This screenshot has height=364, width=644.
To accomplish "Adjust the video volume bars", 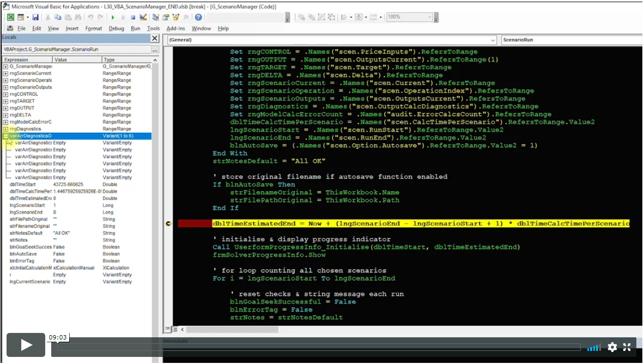I will (593, 348).
